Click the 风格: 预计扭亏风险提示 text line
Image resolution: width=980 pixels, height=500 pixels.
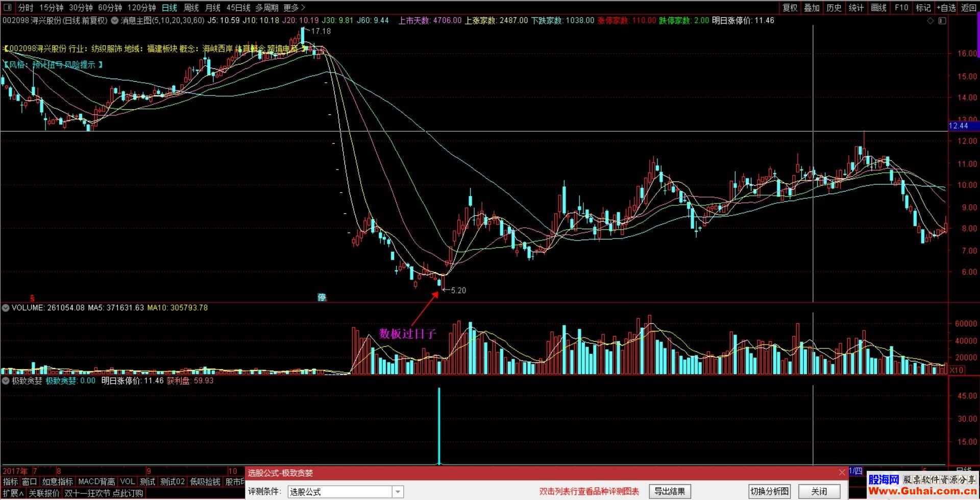[54, 65]
